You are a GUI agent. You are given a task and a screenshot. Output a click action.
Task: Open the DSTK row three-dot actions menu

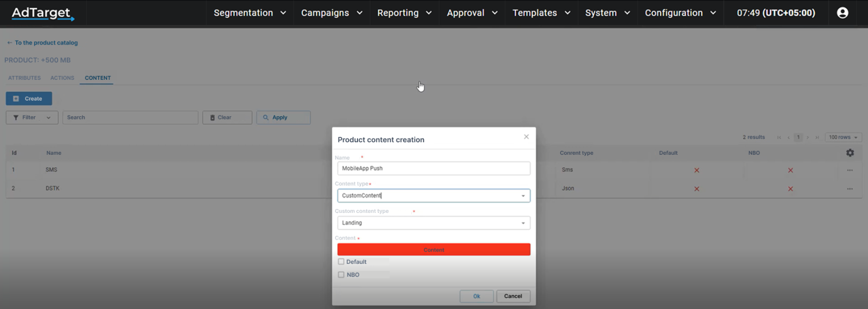pos(850,189)
